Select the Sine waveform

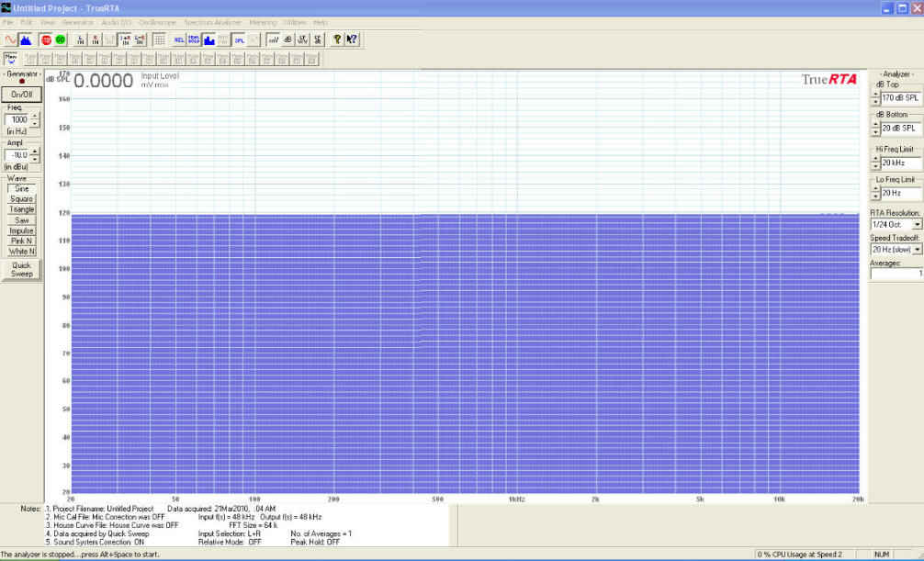click(x=22, y=188)
